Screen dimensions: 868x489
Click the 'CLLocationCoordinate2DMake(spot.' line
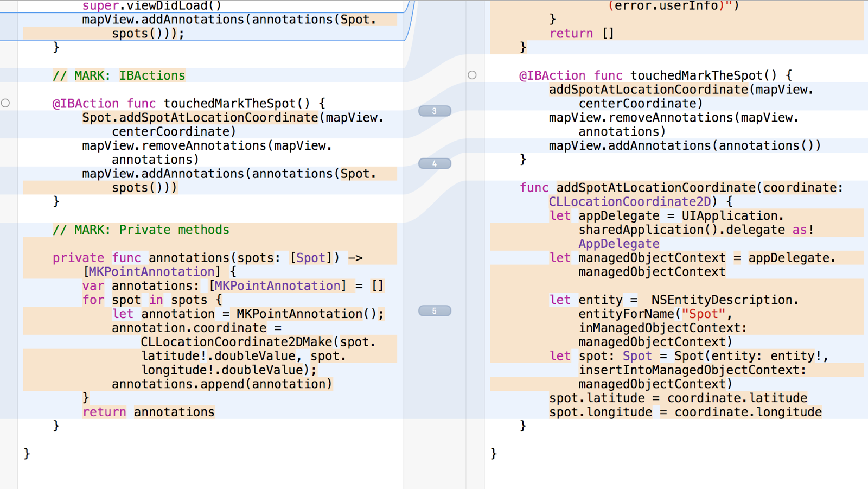[258, 342]
